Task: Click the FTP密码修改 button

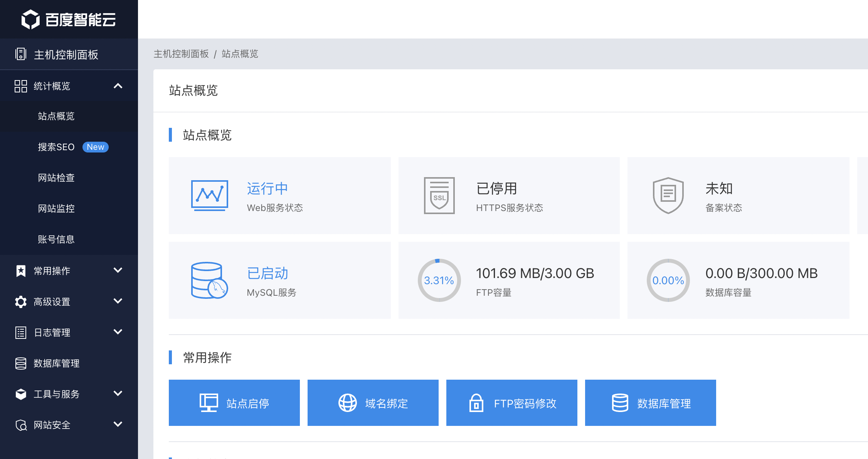Action: [512, 403]
